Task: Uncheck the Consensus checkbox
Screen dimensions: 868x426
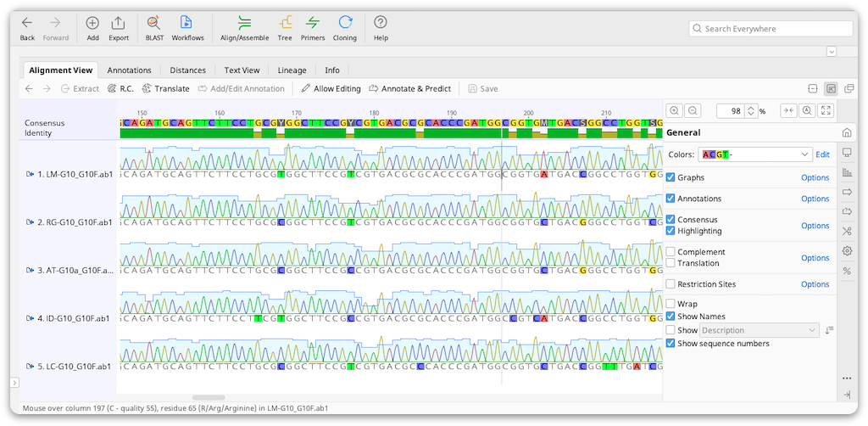Action: 670,220
